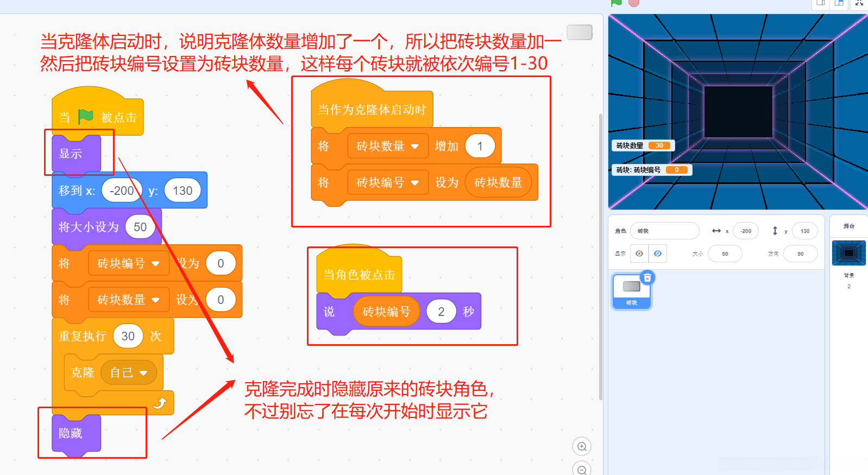This screenshot has width=868, height=475.
Task: Click the backdrop count 2 text
Action: 849,286
